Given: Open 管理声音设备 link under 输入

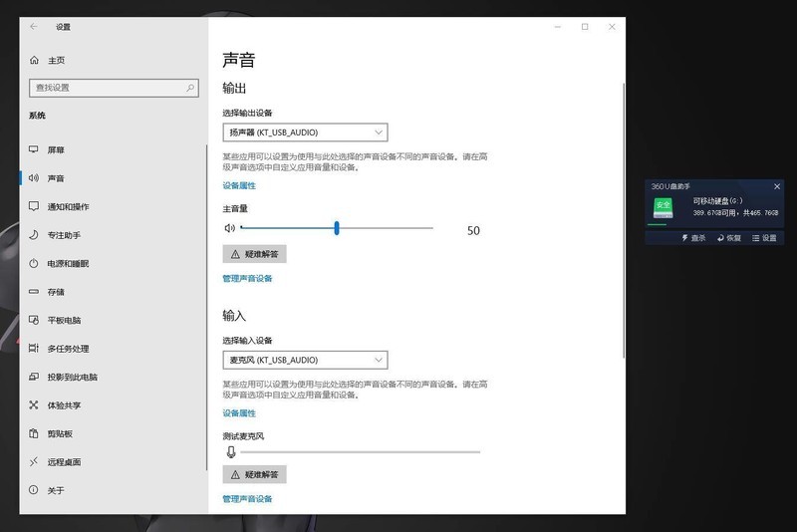Looking at the screenshot, I should tap(247, 498).
